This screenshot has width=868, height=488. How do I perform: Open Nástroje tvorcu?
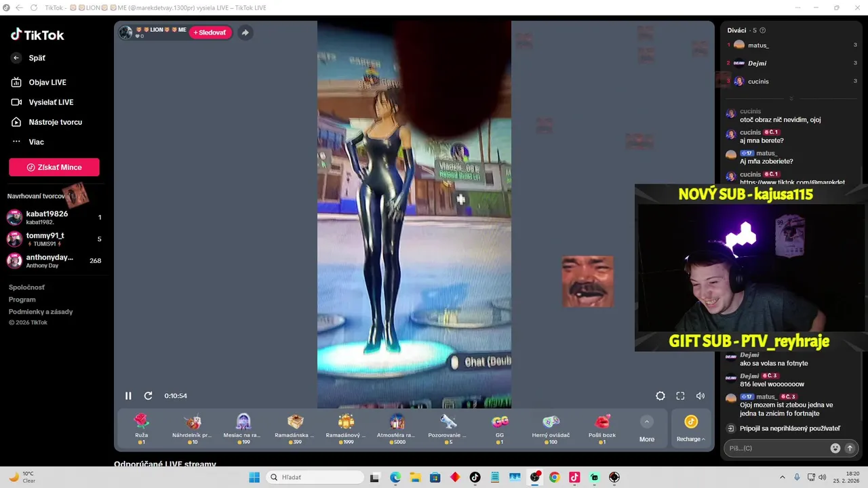click(x=47, y=122)
